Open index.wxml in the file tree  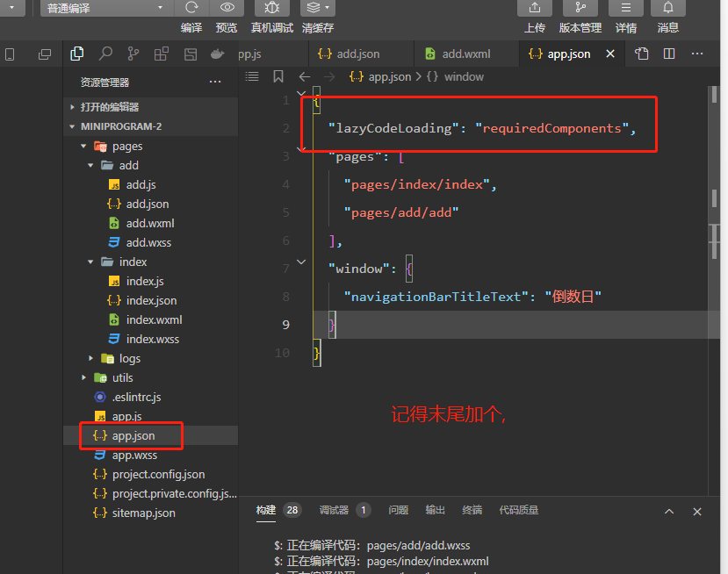[x=155, y=320]
